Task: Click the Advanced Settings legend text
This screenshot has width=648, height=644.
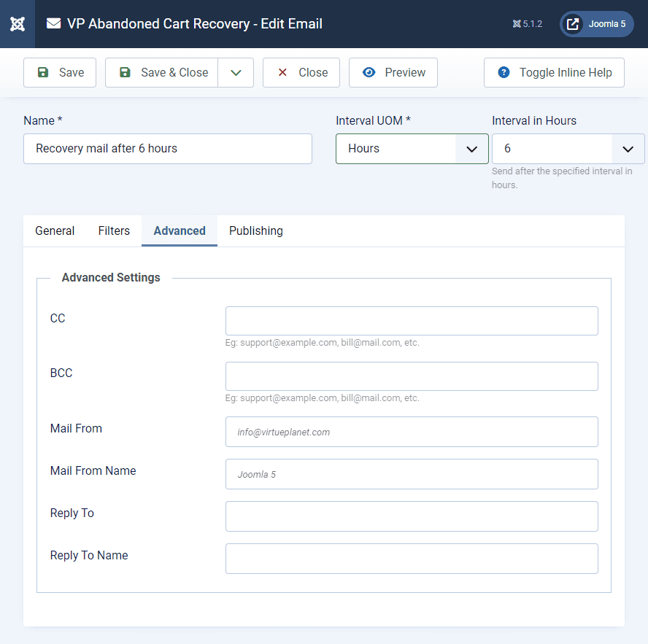Action: point(111,278)
